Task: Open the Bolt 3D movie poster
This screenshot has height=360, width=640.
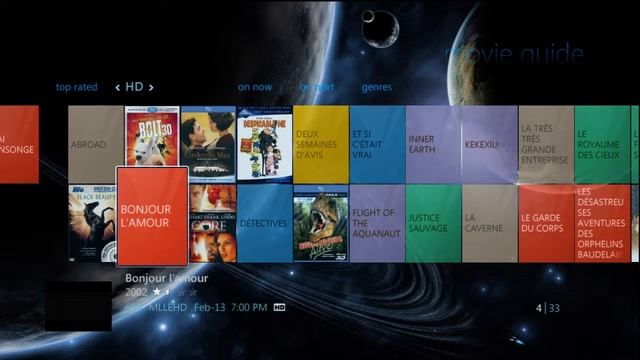Action: pos(152,136)
